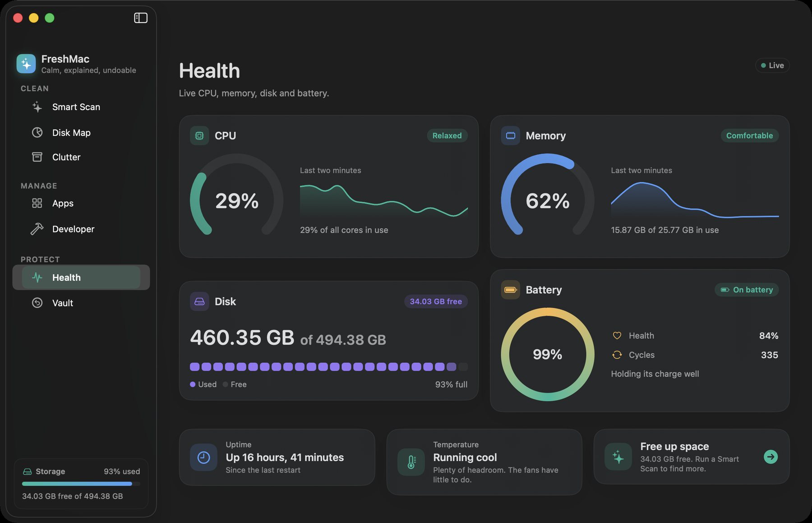Click the CPU chip icon
Image resolution: width=812 pixels, height=523 pixels.
point(199,135)
